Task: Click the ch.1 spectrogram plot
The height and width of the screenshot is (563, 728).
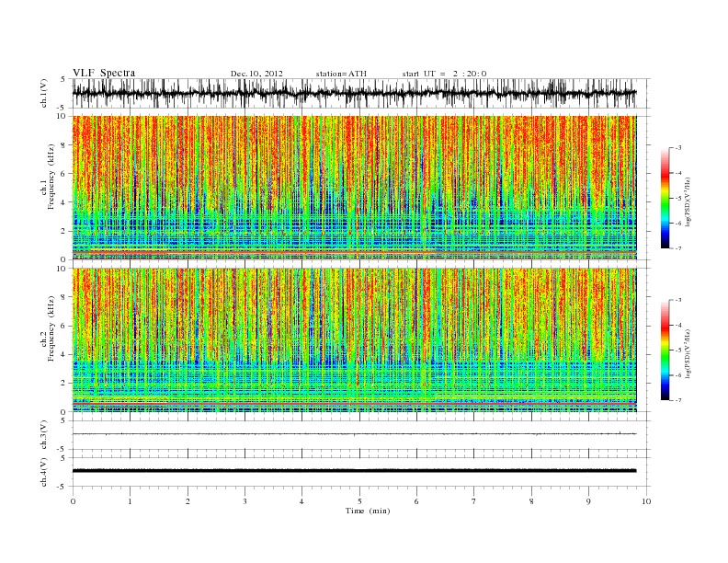Action: [354, 188]
